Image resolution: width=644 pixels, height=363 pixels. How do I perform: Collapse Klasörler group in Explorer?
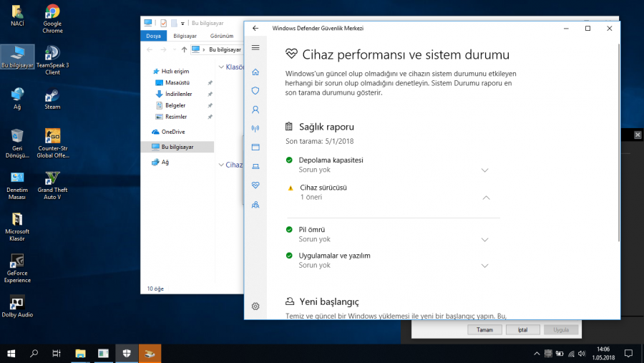click(x=221, y=67)
